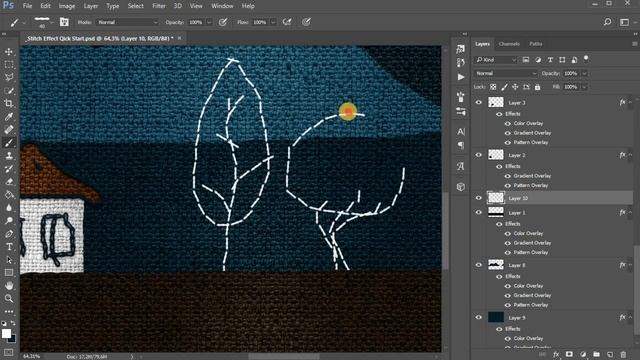Switch to the Paths tab
Image resolution: width=640 pixels, height=360 pixels.
[536, 44]
